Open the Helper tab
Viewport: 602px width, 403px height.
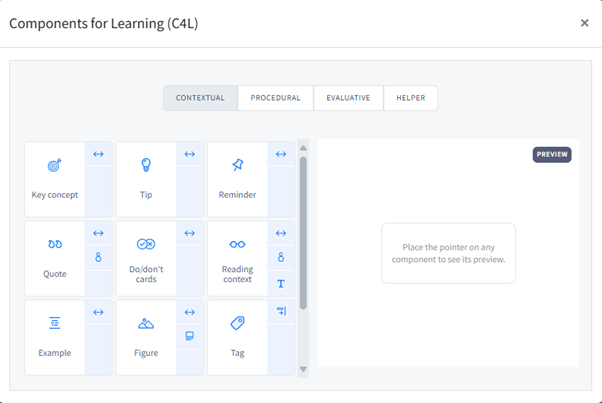click(410, 98)
